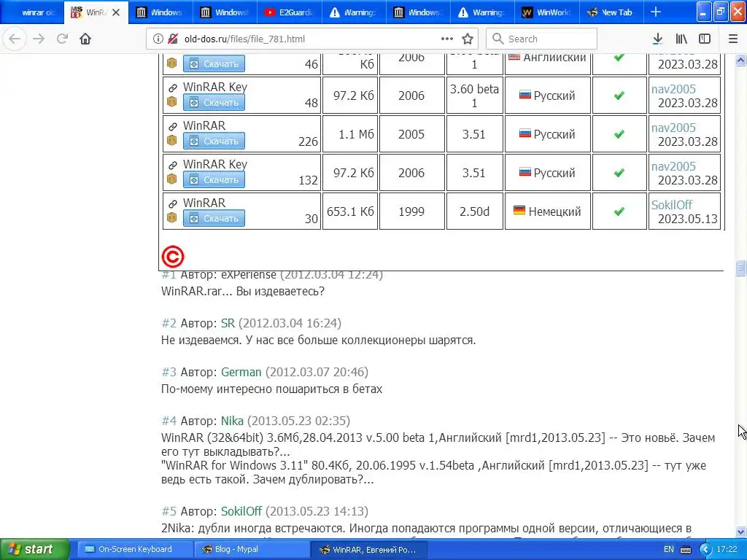This screenshot has width=747, height=560.
Task: Click green checkmark in the German row
Action: 619,211
